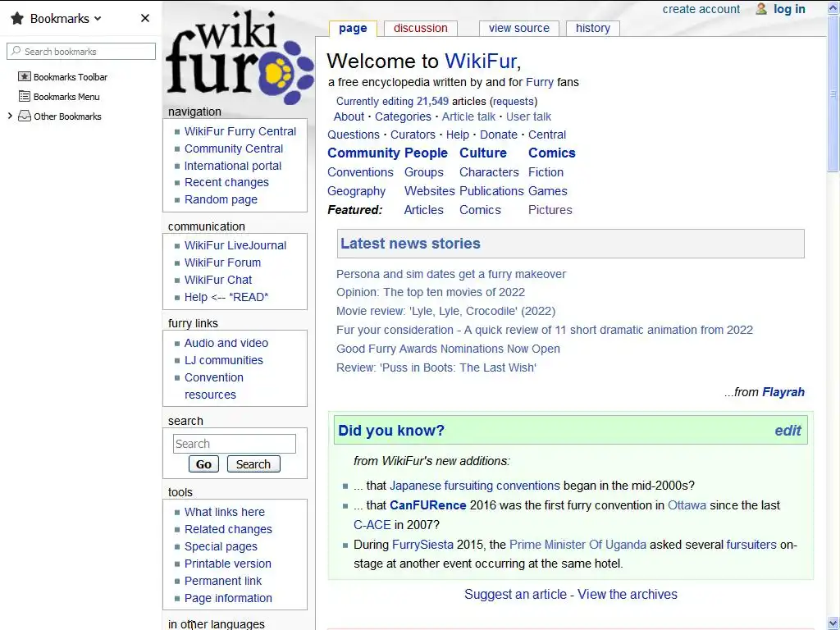Click the wiki Search input box
Screen dimensions: 840x630
click(234, 444)
